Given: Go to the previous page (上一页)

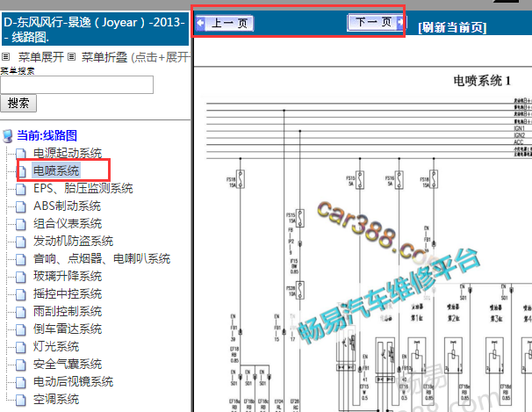Looking at the screenshot, I should 225,24.
